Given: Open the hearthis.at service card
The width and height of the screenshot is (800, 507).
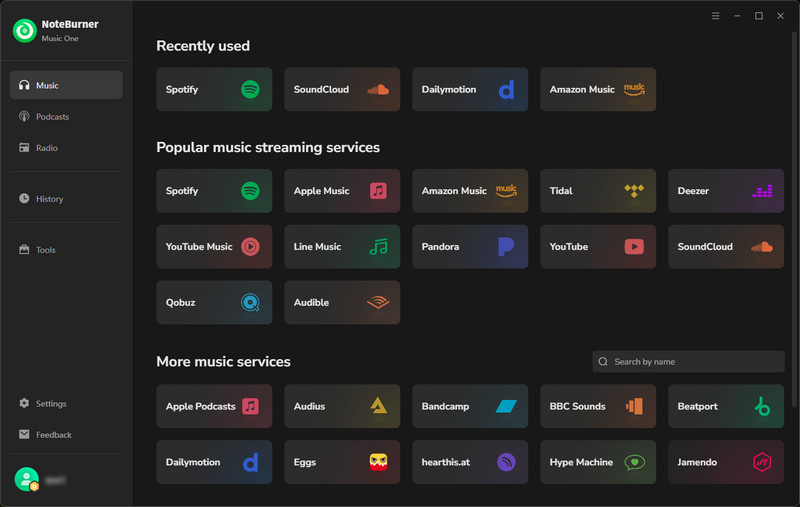Looking at the screenshot, I should pyautogui.click(x=470, y=462).
